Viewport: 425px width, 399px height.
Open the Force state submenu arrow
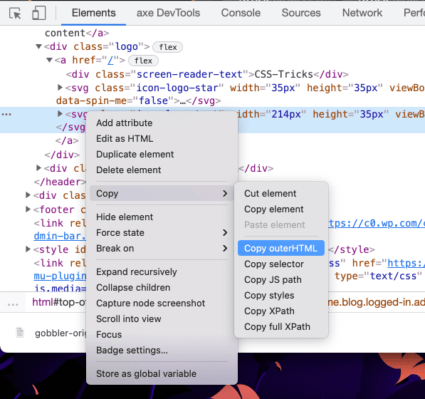[x=225, y=233]
